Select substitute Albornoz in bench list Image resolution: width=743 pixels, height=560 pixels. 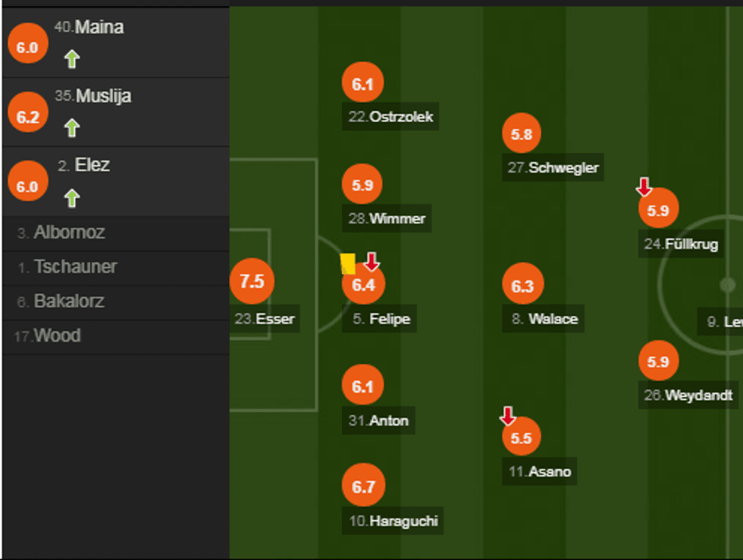69,233
